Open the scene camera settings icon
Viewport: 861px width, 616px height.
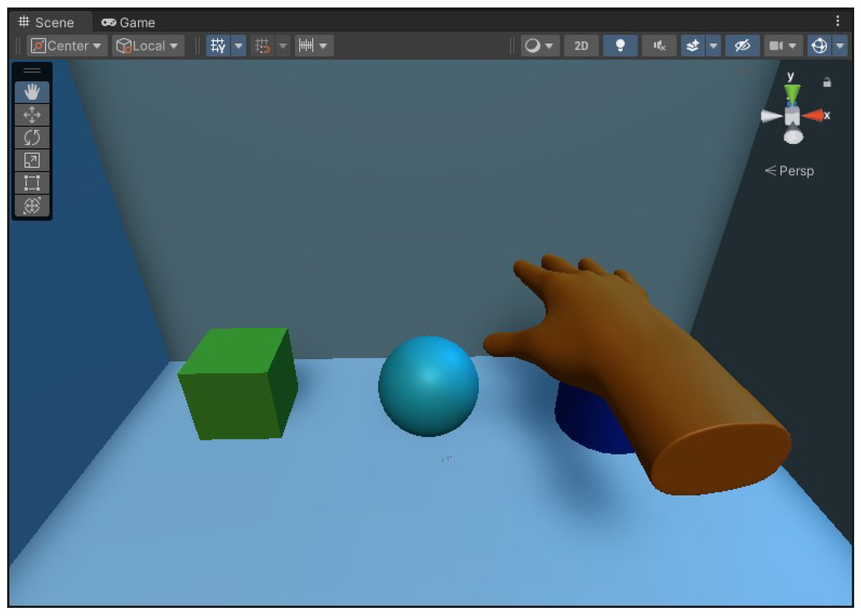(776, 46)
